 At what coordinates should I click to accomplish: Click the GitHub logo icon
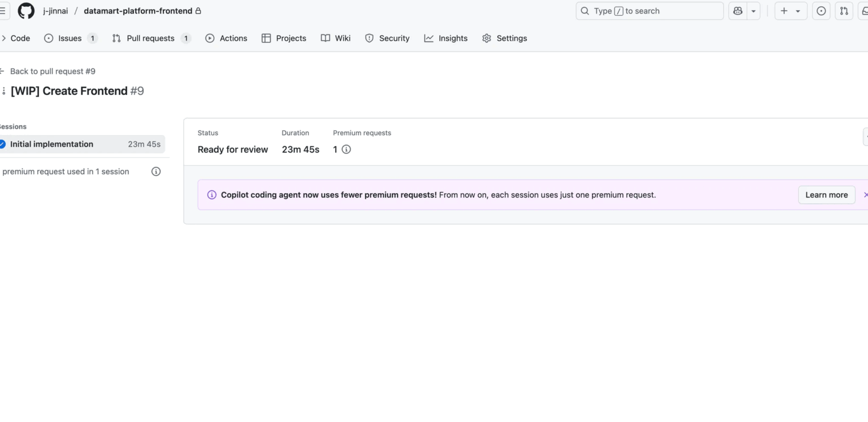pyautogui.click(x=26, y=10)
